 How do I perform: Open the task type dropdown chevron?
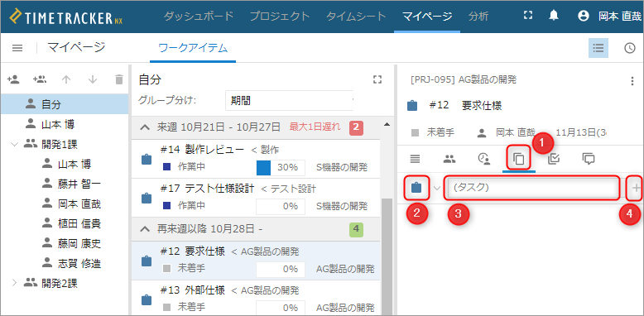437,188
